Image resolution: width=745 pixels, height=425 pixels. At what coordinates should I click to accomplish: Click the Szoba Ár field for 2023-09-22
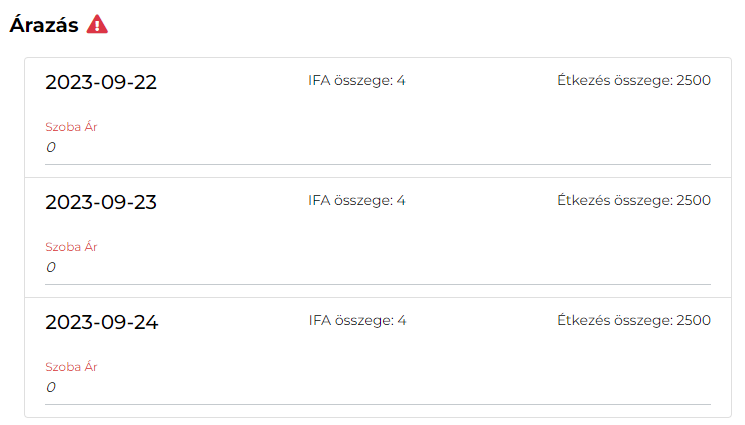tap(378, 148)
